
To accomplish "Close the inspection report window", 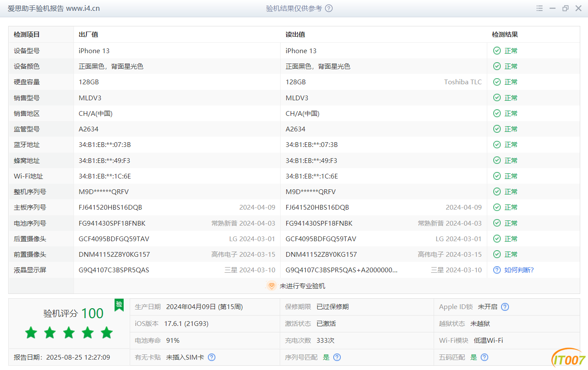I will coord(578,8).
